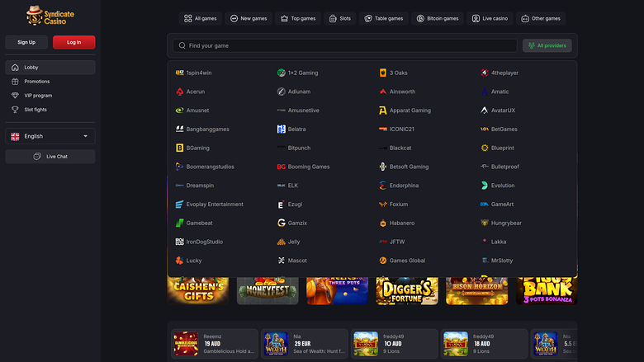Click the Ainsworth provider icon
The height and width of the screenshot is (362, 644).
point(383,92)
